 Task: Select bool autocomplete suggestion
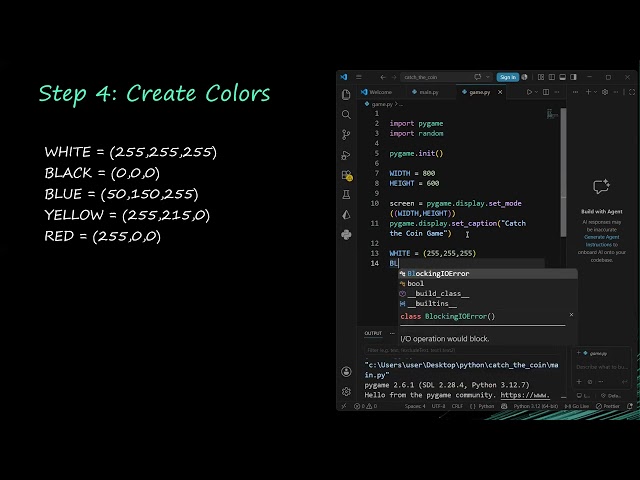[488, 284]
